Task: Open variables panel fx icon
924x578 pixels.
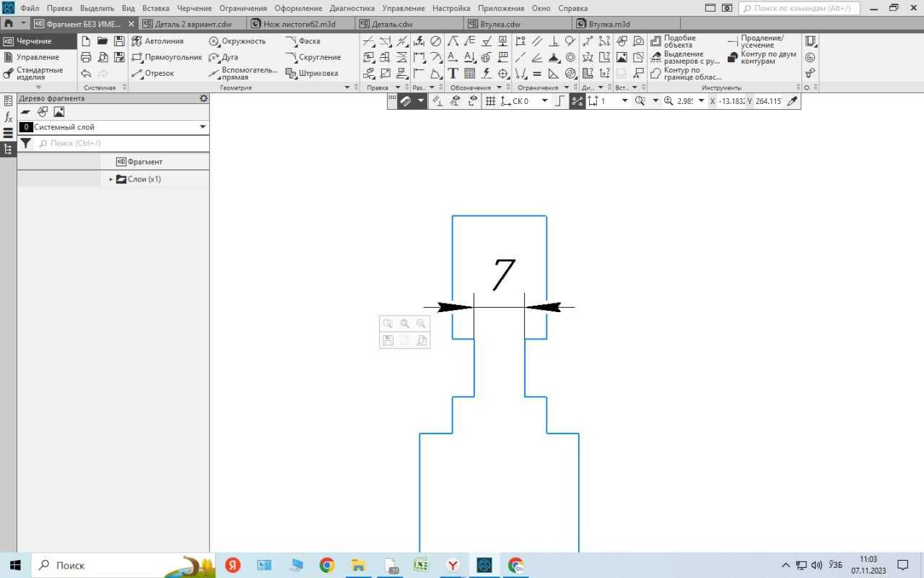Action: click(8, 117)
